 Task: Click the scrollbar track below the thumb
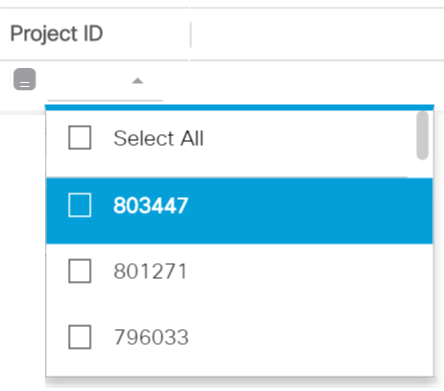422,267
